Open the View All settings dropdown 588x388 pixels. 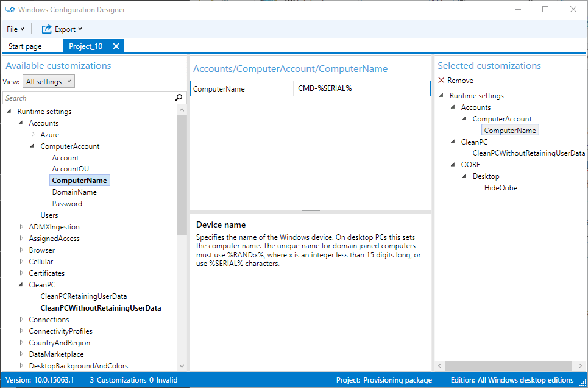coord(49,82)
